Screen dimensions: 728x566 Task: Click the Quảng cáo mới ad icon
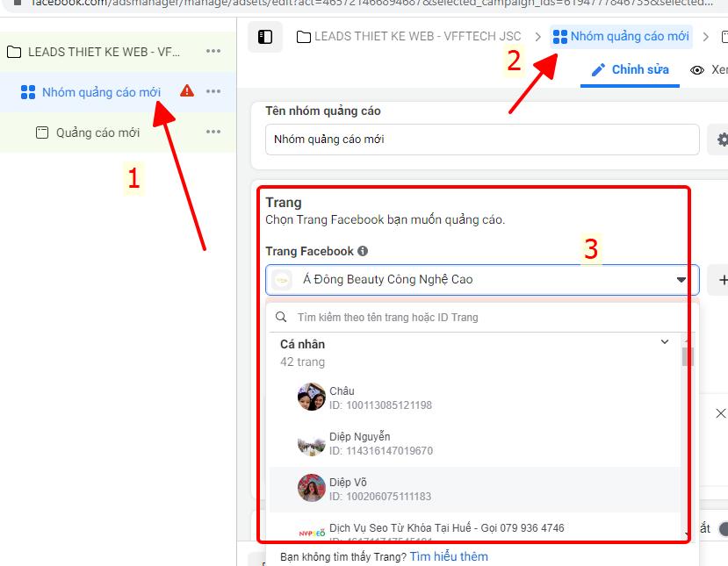point(42,133)
